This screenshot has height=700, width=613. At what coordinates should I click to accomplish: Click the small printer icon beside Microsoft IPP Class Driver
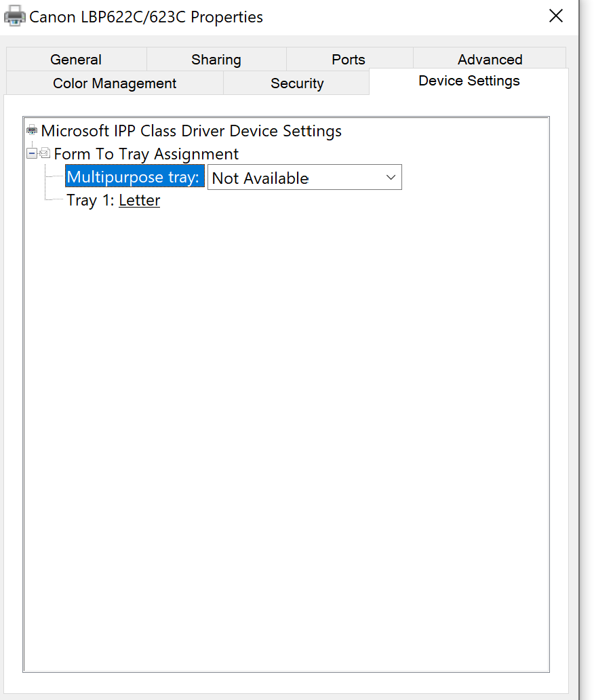click(32, 131)
